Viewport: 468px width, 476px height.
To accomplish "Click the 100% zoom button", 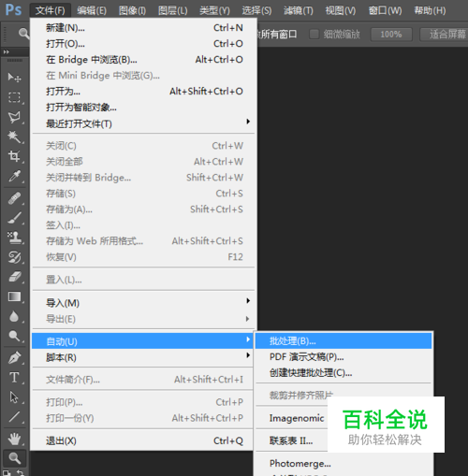I will tap(391, 34).
